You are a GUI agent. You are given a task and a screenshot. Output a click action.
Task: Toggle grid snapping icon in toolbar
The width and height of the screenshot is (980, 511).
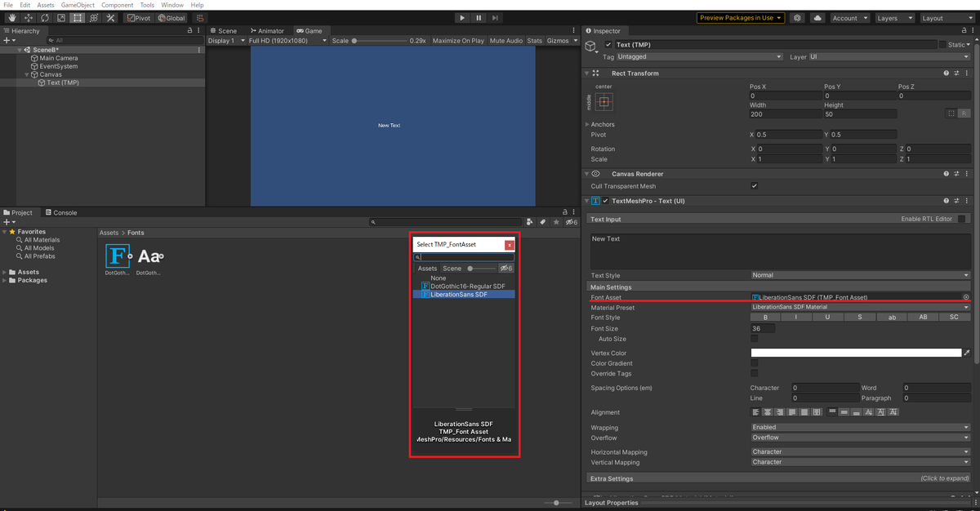(x=201, y=18)
